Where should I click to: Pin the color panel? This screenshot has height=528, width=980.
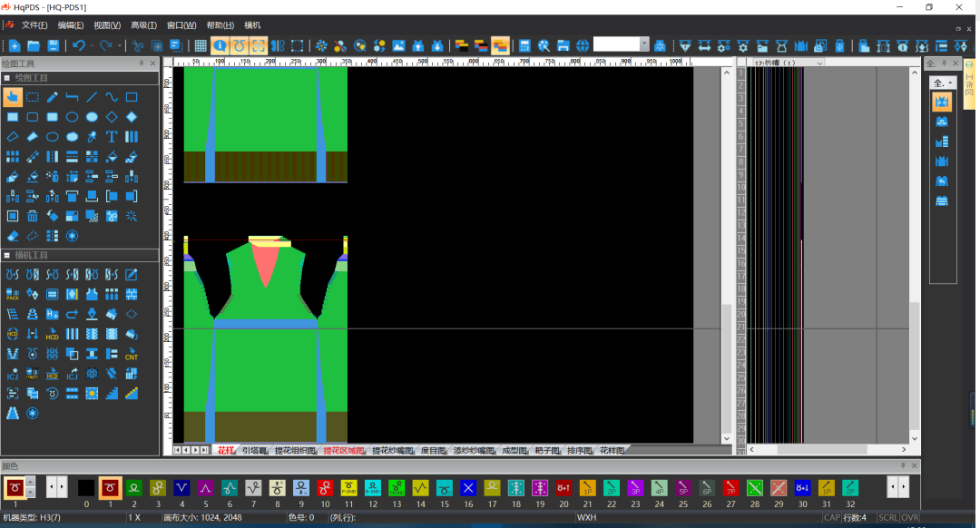[x=903, y=465]
